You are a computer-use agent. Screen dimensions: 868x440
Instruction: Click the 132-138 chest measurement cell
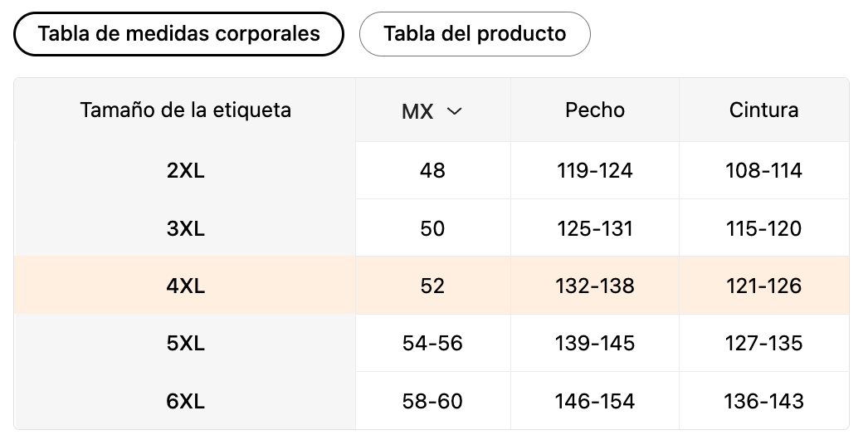pos(595,286)
